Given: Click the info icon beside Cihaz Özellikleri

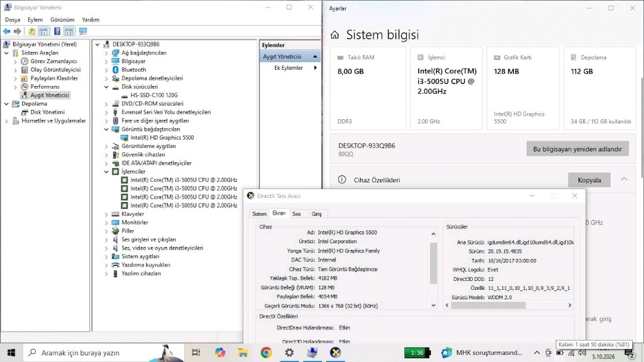Looking at the screenshot, I should pos(341,180).
